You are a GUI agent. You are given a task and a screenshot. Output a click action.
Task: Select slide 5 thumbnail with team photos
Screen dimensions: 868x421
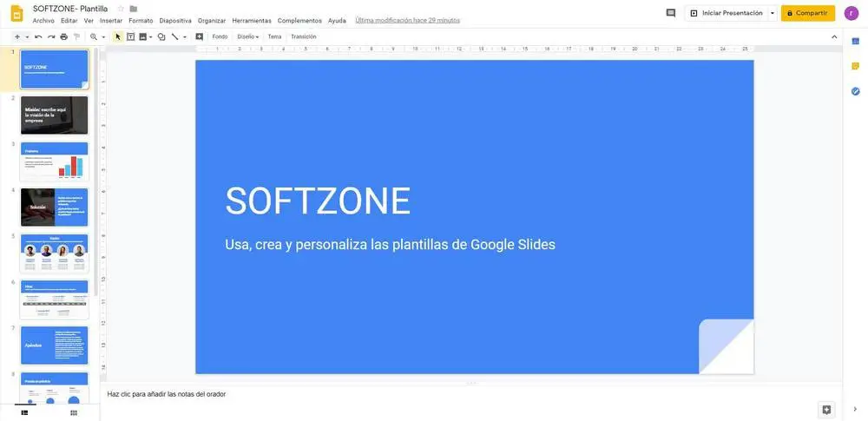[x=54, y=253]
